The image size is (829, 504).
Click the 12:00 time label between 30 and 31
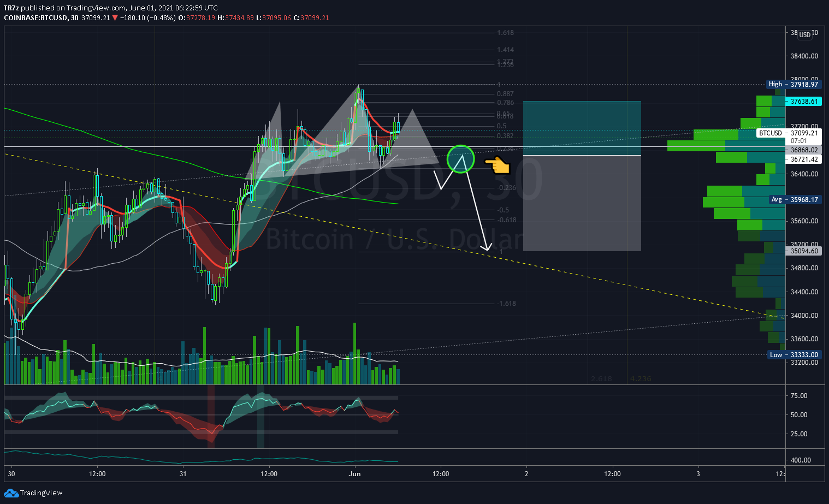click(x=97, y=474)
